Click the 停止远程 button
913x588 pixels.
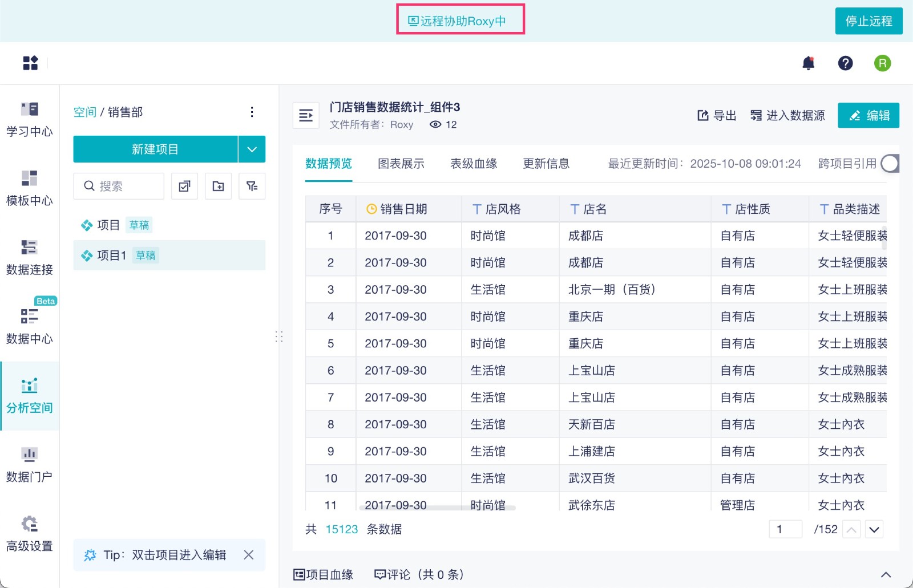point(868,21)
